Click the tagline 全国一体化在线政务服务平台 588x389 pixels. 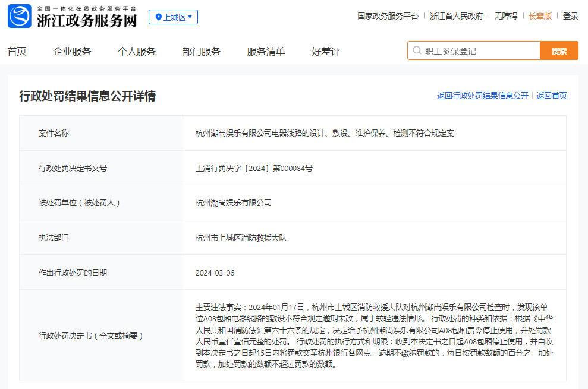[87, 8]
